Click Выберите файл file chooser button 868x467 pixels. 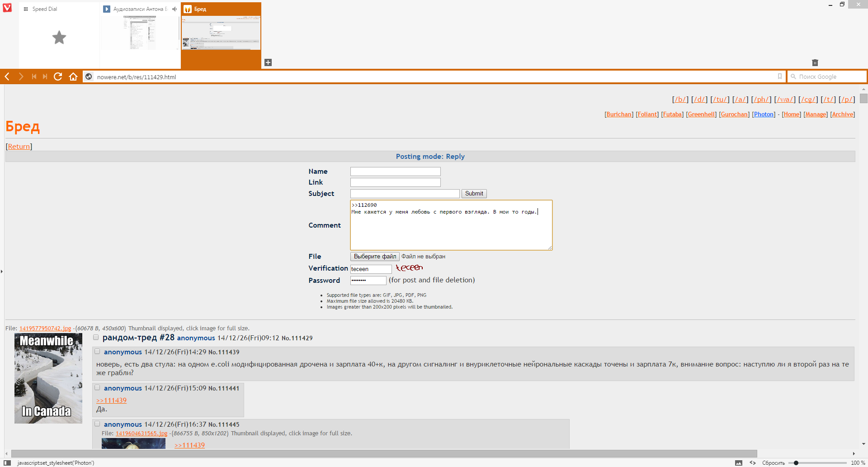(x=375, y=257)
